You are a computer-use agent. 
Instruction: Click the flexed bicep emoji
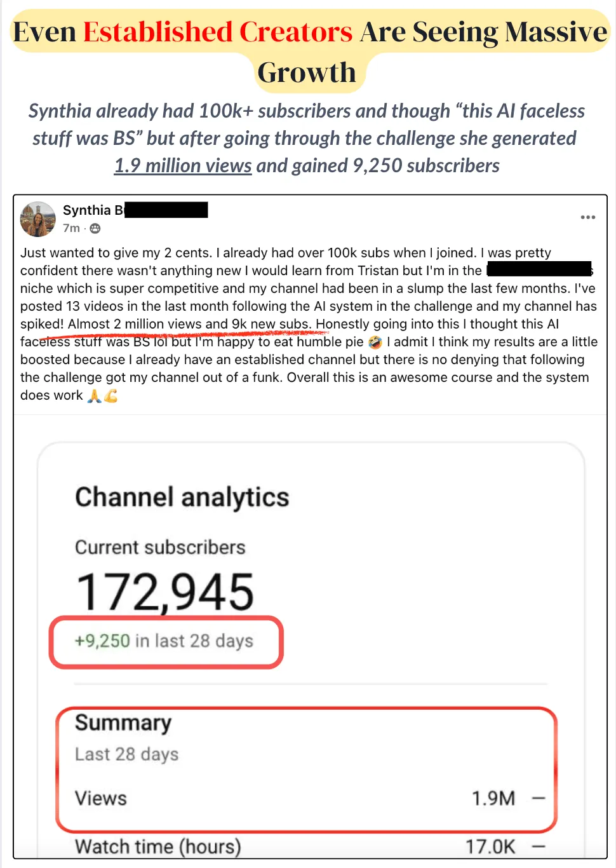pos(110,396)
